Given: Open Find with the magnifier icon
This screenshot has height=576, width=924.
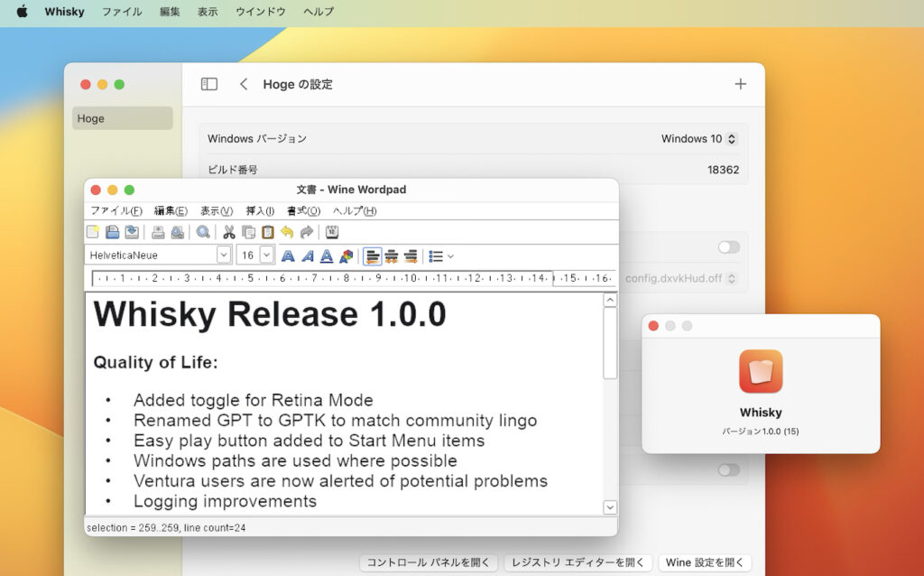Looking at the screenshot, I should click(x=203, y=232).
